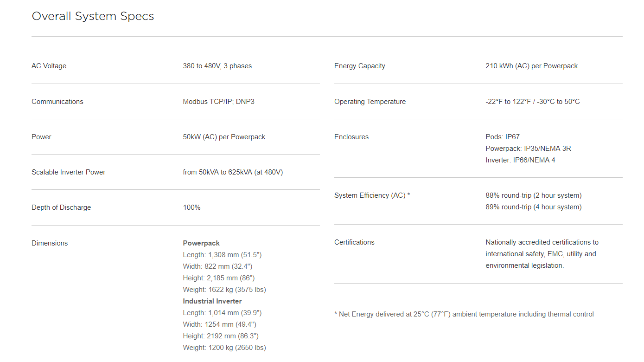Click the 380 to 480V, 3 phases value
The image size is (644, 362).
click(x=217, y=66)
